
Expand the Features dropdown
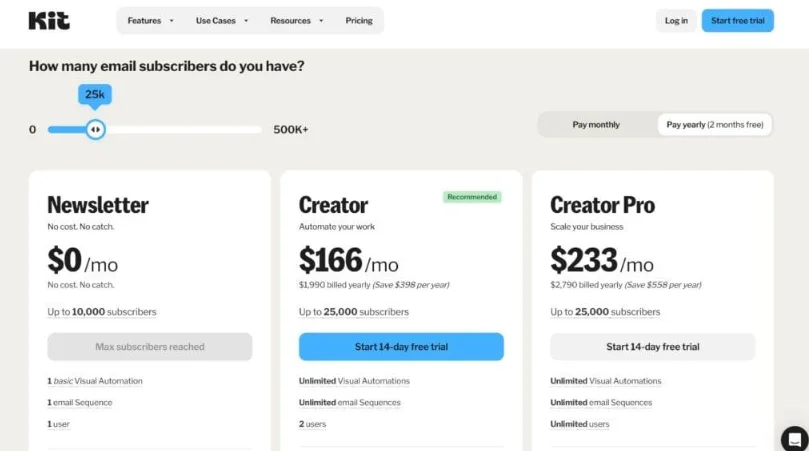[151, 21]
